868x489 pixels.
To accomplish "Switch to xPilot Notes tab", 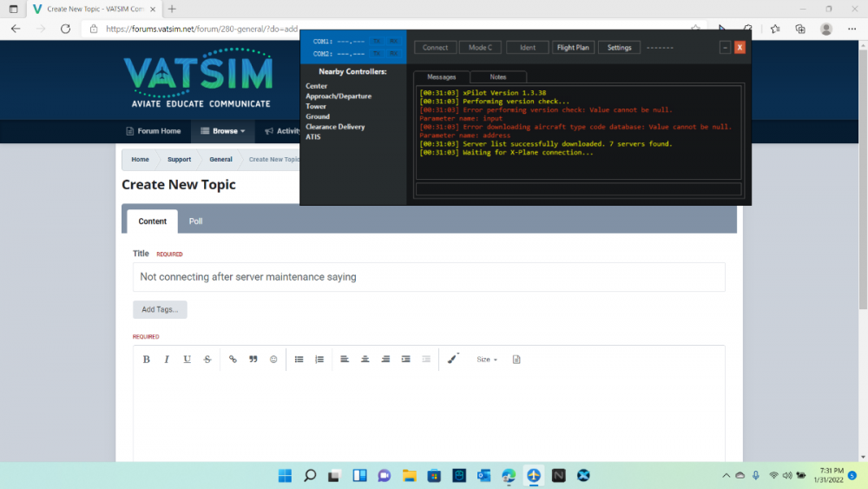I will tap(498, 77).
